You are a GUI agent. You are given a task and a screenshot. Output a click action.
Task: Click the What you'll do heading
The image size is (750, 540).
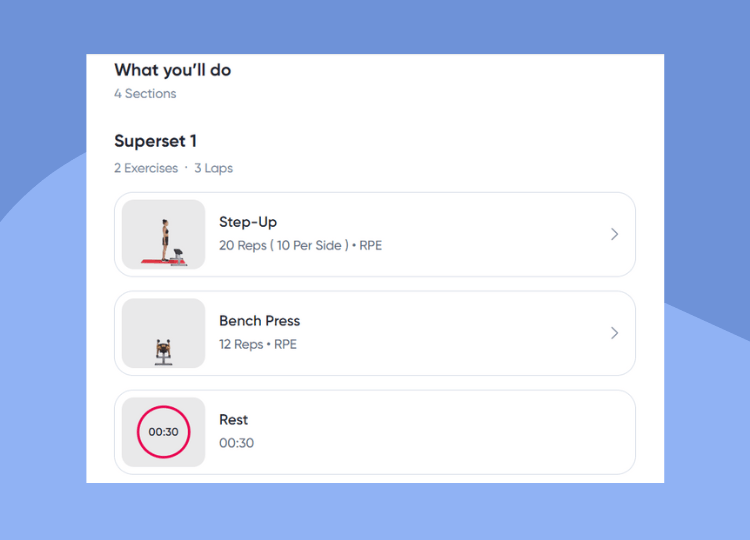[173, 70]
